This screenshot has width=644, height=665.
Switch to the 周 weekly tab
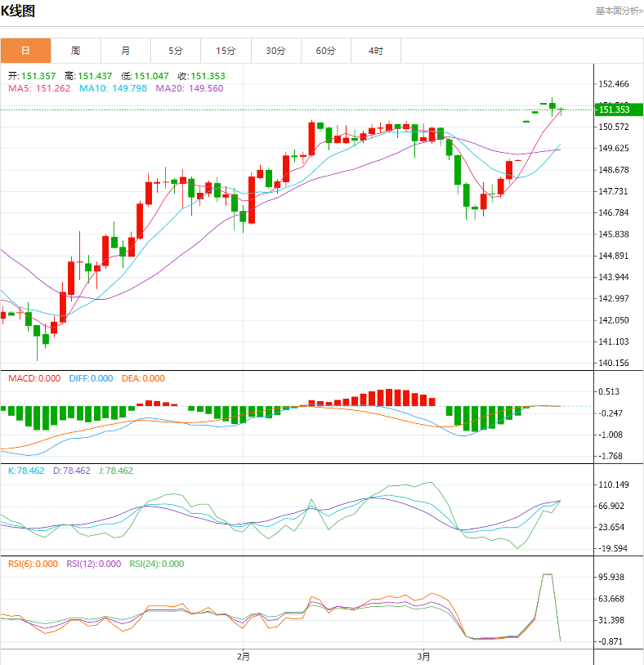pyautogui.click(x=75, y=51)
